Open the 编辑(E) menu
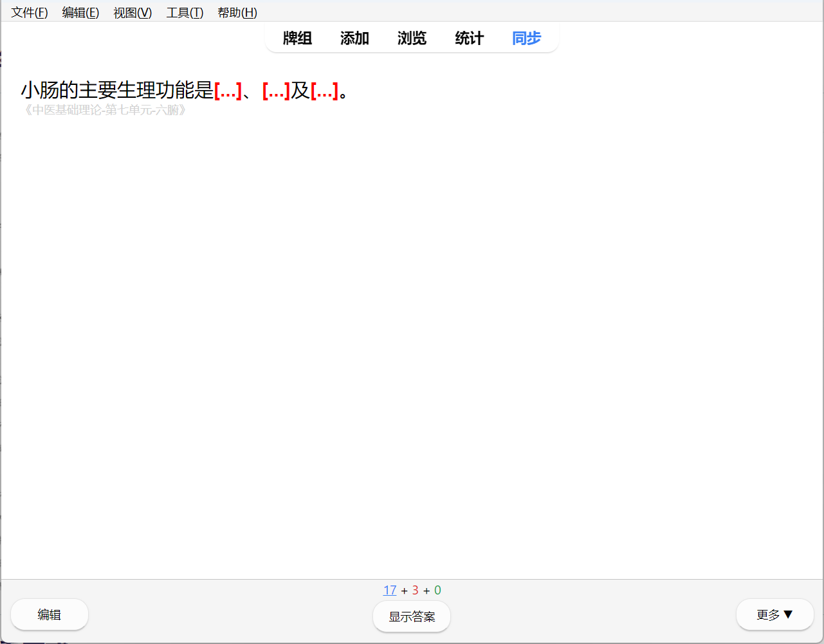The image size is (824, 644). (x=80, y=12)
